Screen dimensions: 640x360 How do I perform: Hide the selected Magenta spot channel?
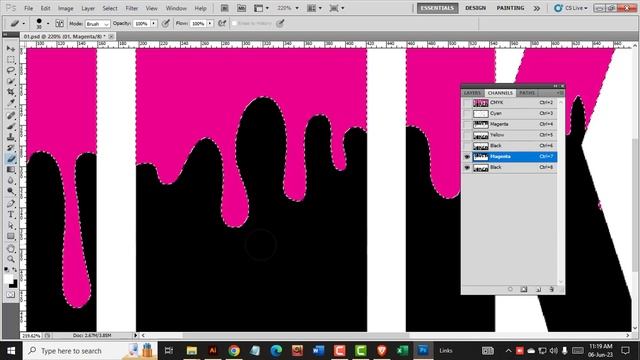(467, 157)
